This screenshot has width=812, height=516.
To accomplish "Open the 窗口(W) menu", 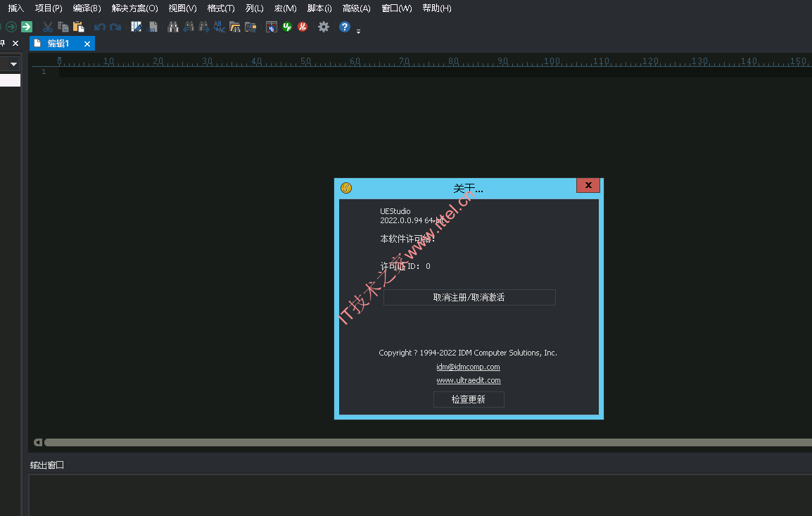I will pyautogui.click(x=397, y=8).
